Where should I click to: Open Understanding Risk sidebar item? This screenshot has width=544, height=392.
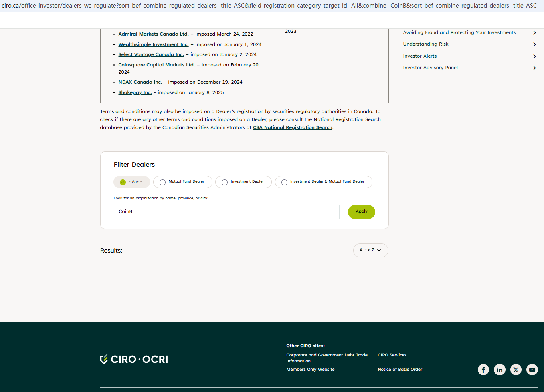point(426,44)
